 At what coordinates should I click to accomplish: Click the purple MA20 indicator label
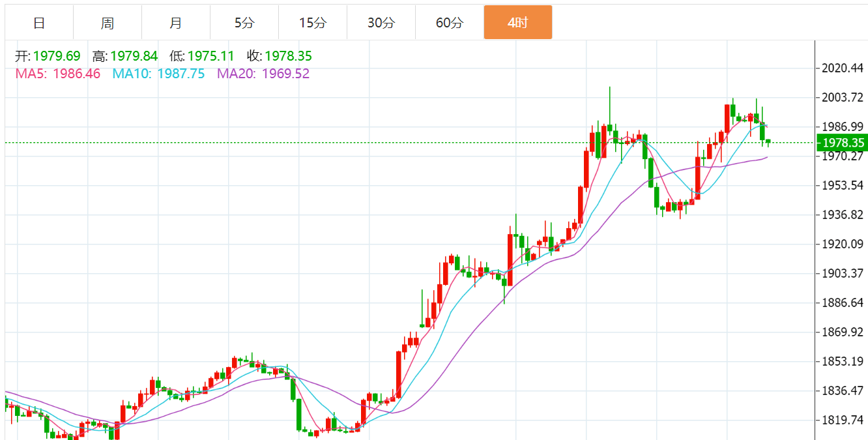pos(263,74)
